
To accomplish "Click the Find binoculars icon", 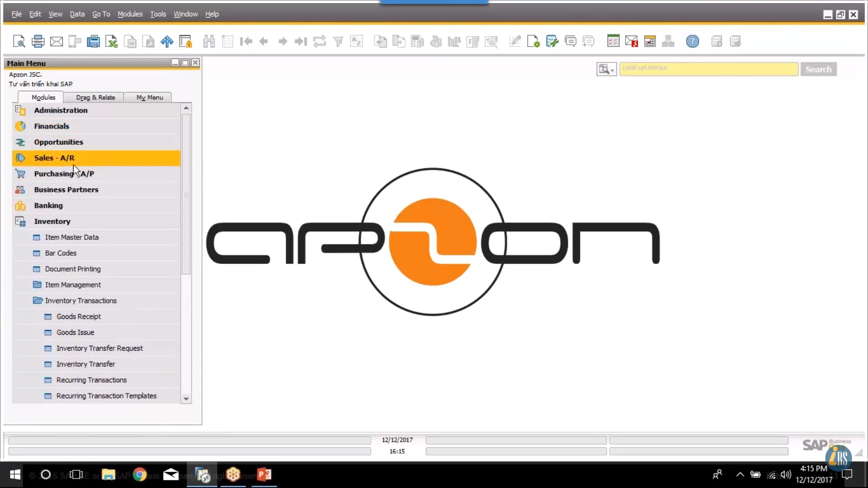I will (209, 42).
